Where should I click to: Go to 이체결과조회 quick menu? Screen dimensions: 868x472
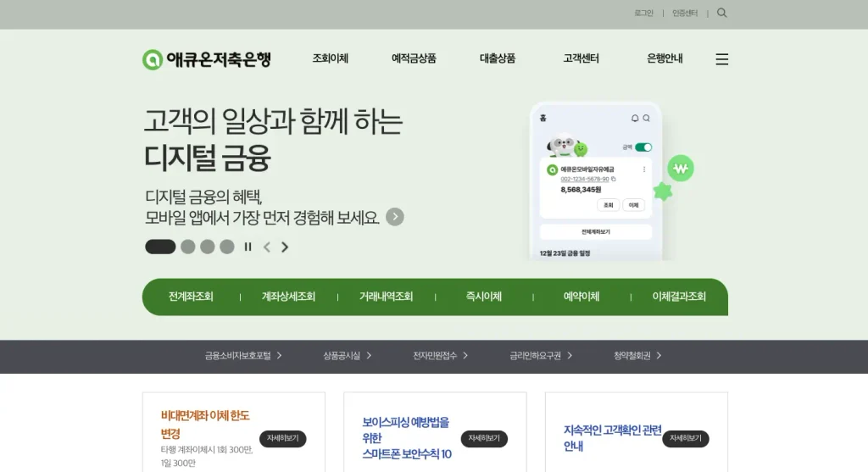[x=679, y=297]
